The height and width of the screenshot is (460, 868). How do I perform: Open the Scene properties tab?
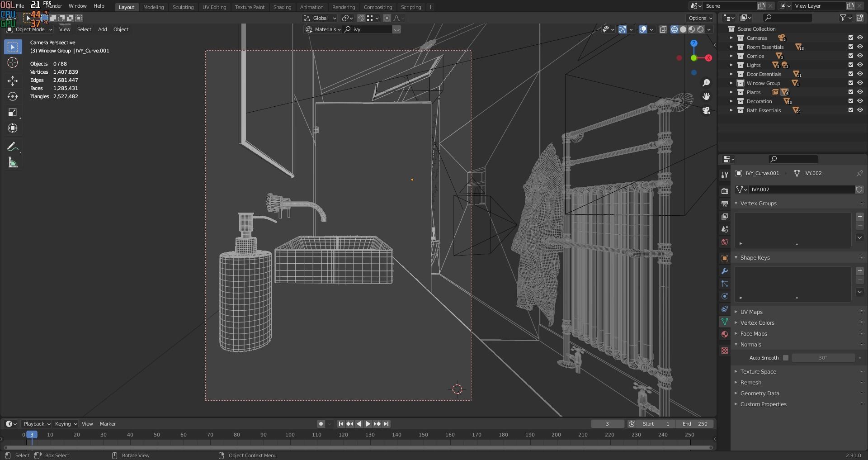[725, 229]
